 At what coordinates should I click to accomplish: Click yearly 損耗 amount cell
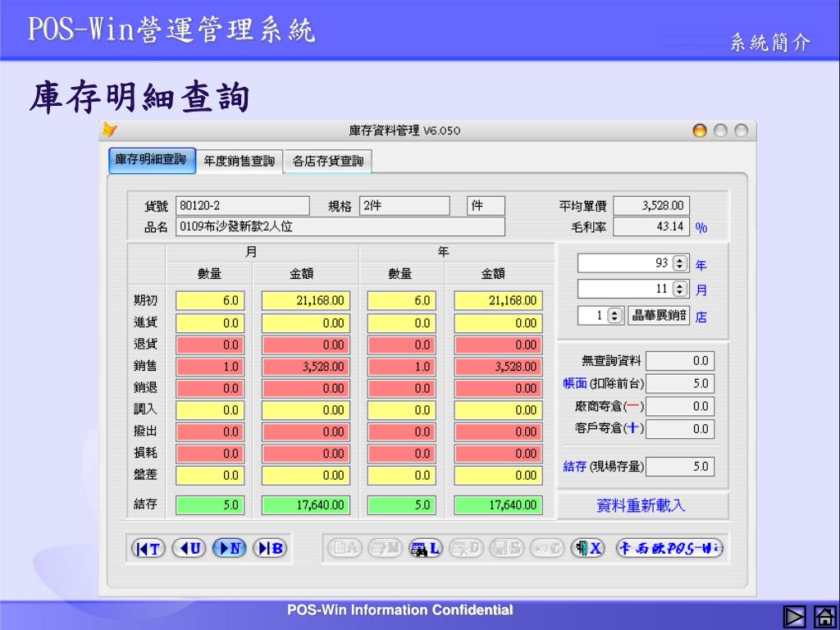(x=498, y=454)
